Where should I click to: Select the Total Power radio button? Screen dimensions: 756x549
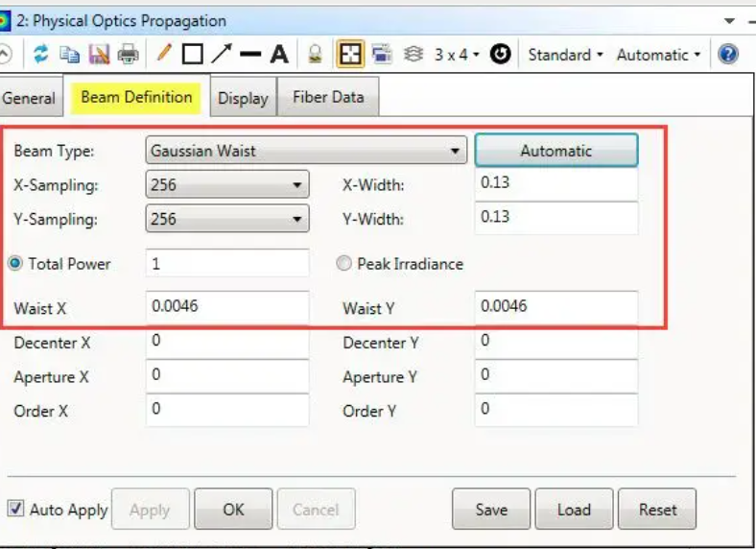pyautogui.click(x=16, y=263)
